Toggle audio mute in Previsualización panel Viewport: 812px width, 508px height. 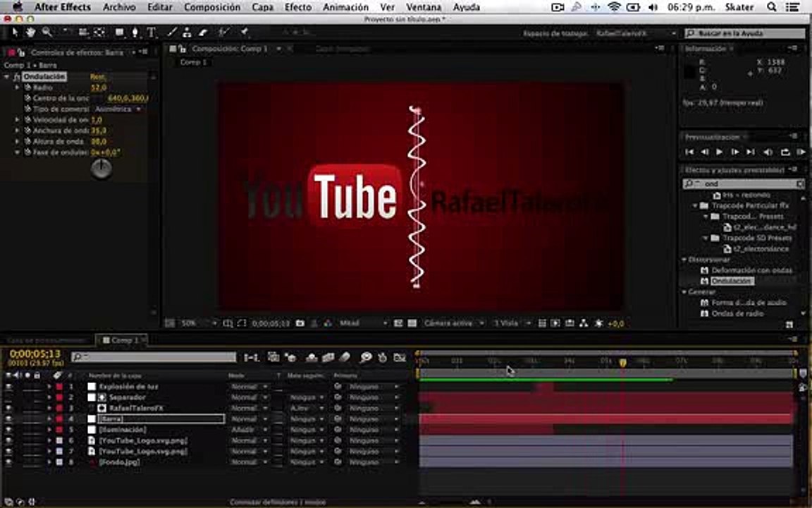tap(768, 152)
